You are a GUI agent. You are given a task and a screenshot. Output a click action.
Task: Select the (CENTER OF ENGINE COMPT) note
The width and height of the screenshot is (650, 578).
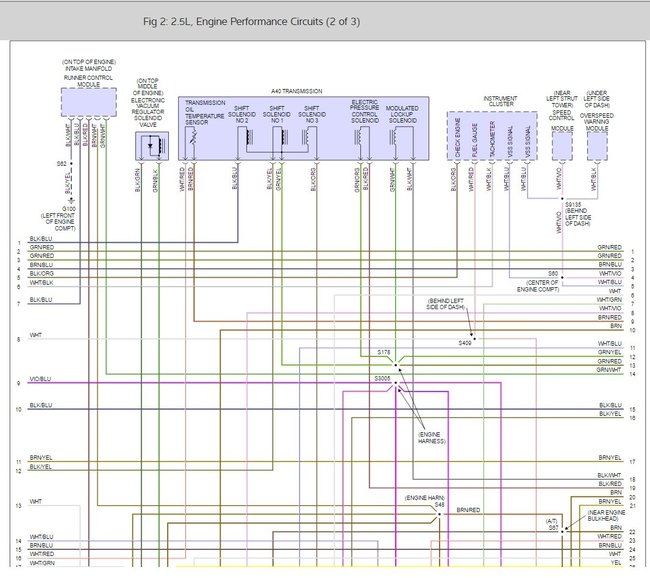click(538, 286)
